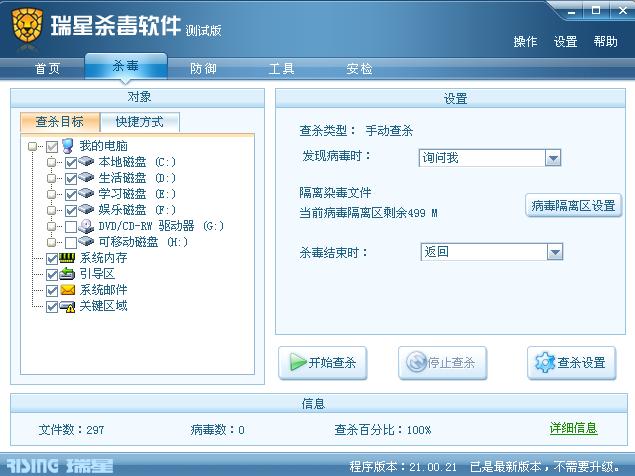Viewport: 635px width, 476px height.
Task: Click the 查杀百分比：100% text
Action: click(x=383, y=429)
